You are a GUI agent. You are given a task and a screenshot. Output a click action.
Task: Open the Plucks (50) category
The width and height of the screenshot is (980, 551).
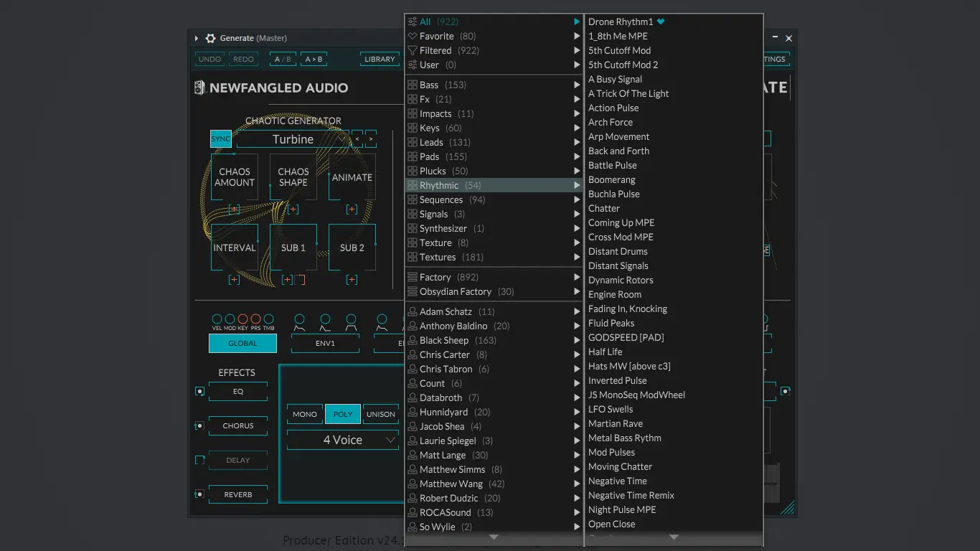click(494, 171)
